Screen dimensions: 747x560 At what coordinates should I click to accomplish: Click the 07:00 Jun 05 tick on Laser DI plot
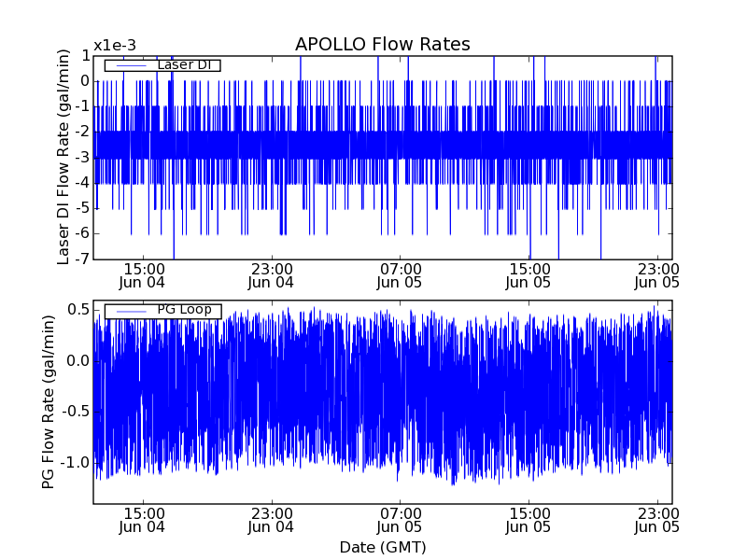coord(400,274)
